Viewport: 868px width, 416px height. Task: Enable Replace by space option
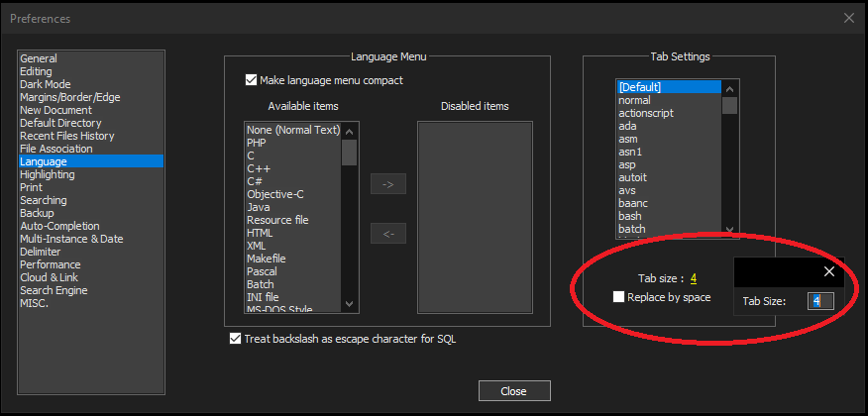click(x=618, y=297)
